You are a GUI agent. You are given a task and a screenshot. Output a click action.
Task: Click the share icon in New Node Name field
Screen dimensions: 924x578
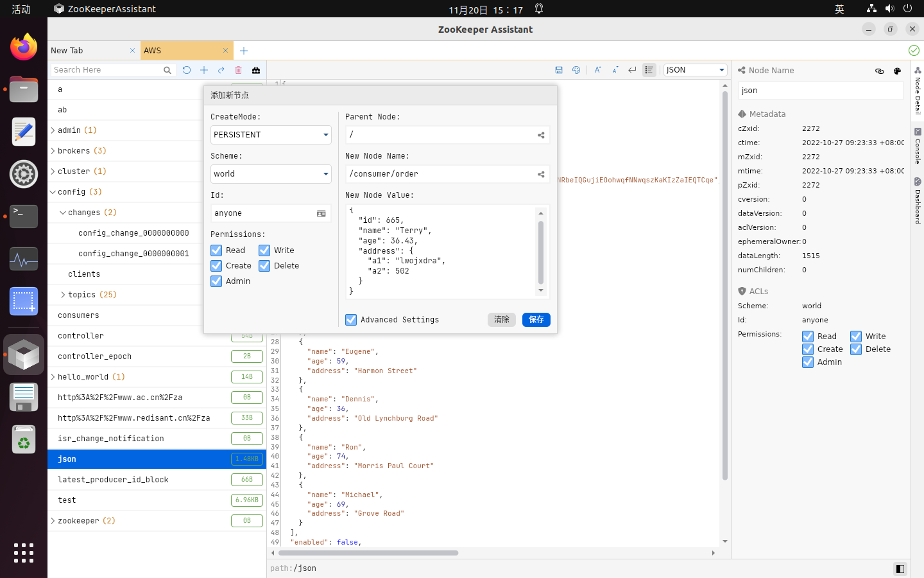(541, 174)
